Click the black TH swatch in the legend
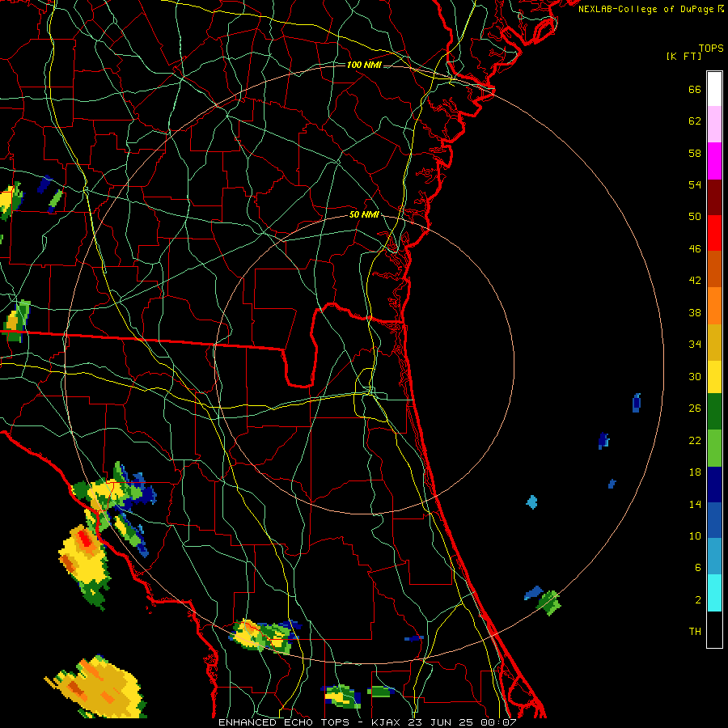This screenshot has width=728, height=728. (x=714, y=629)
